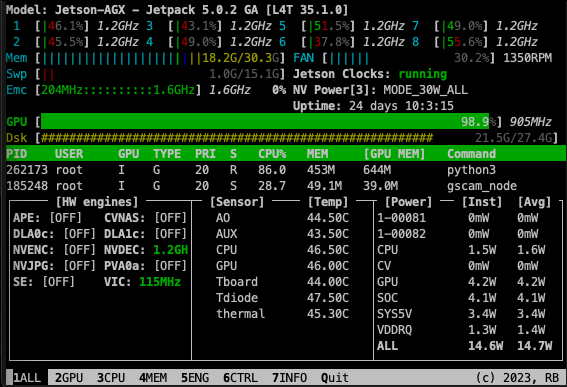The height and width of the screenshot is (387, 567).
Task: Click the USER column header
Action: tap(69, 154)
